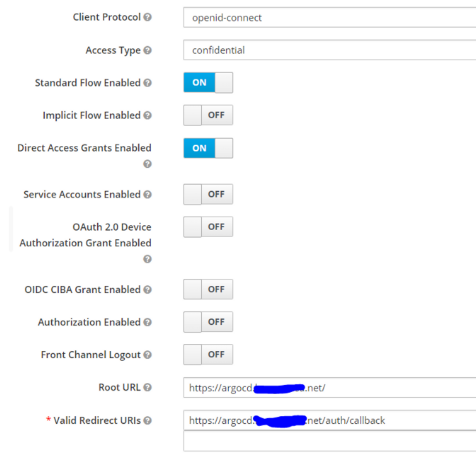Click the Root URL input field
This screenshot has height=454, width=476.
tap(330, 388)
